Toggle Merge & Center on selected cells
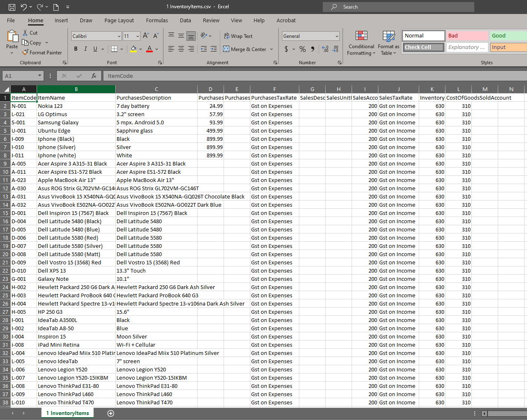 [x=245, y=49]
